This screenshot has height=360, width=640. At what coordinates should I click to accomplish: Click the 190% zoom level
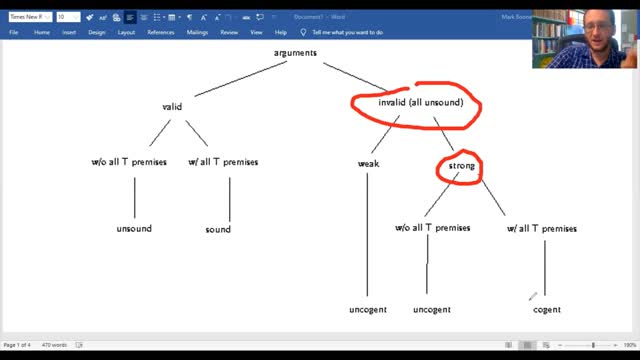click(630, 345)
